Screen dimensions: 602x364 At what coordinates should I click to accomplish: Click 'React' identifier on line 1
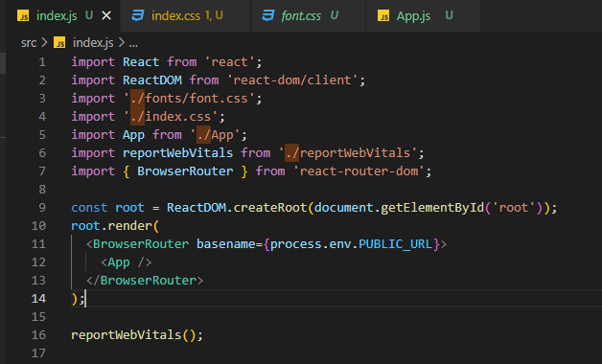click(141, 62)
